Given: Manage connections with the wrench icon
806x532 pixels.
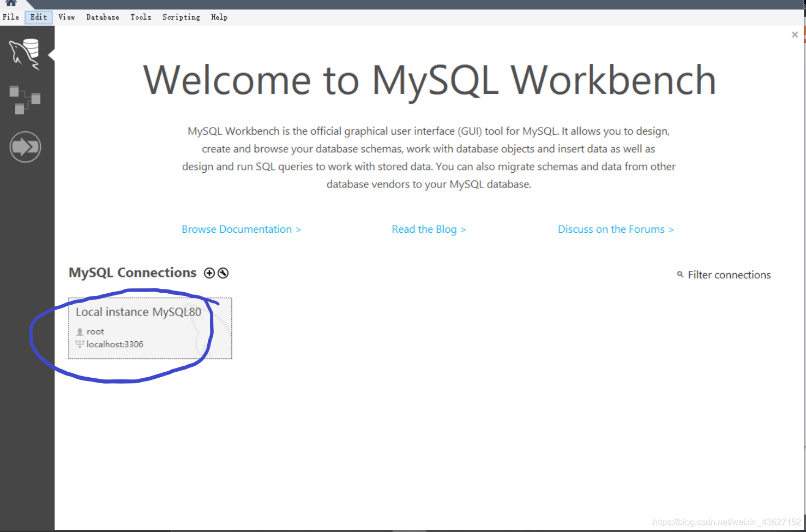Looking at the screenshot, I should click(x=223, y=273).
